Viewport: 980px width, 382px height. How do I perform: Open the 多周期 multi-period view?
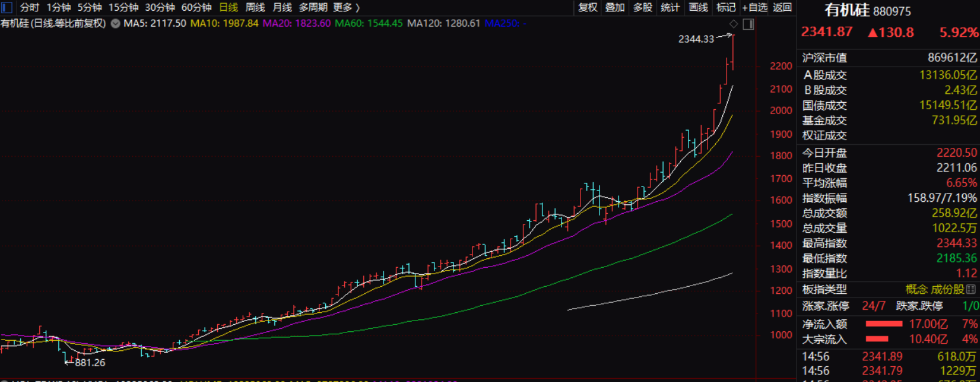click(312, 8)
